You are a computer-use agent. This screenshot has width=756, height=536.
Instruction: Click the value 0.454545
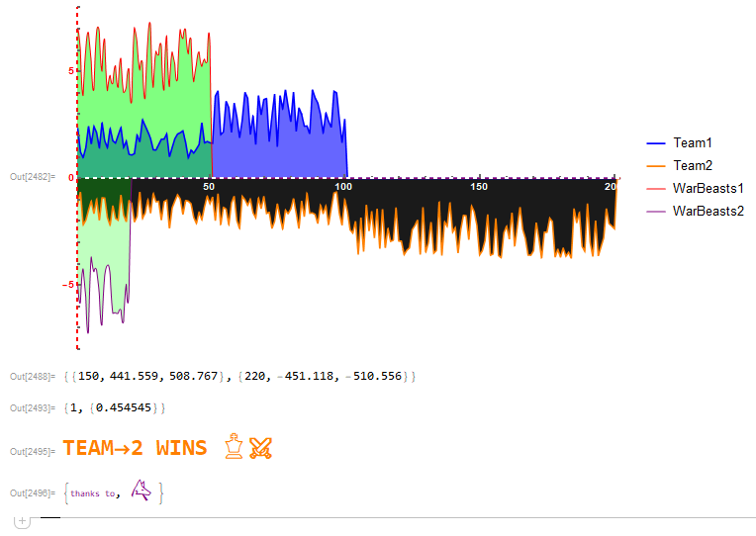(124, 407)
